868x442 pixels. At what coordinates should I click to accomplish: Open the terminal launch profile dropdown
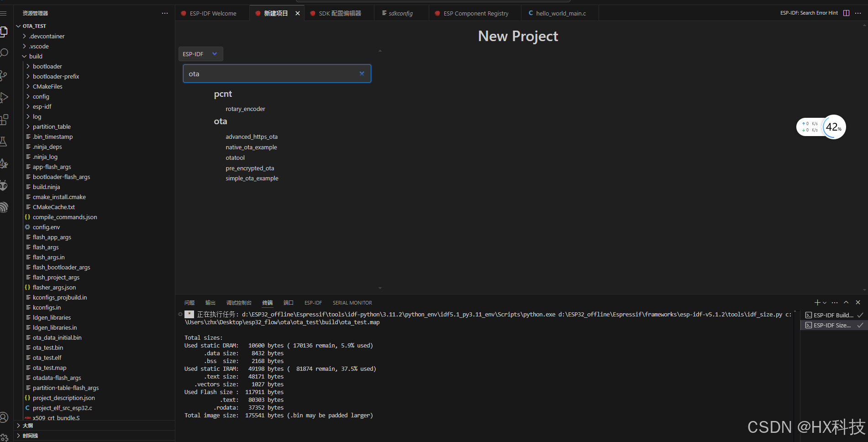click(x=825, y=303)
